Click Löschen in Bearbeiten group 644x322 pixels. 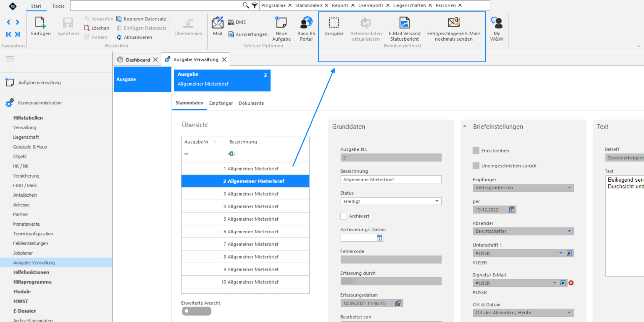(x=97, y=28)
